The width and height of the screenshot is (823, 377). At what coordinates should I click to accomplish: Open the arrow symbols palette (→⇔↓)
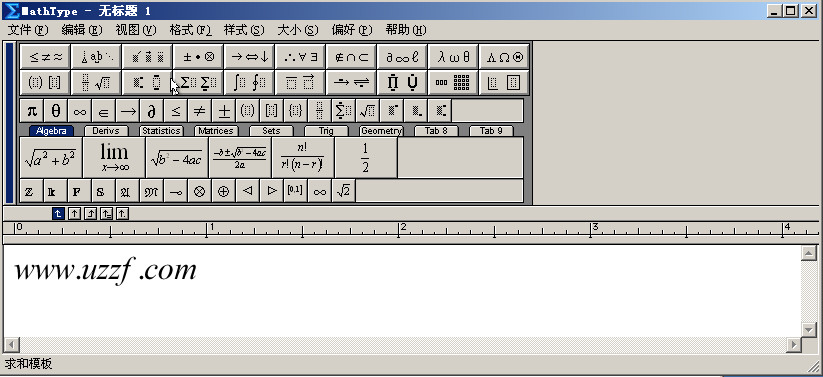[249, 57]
